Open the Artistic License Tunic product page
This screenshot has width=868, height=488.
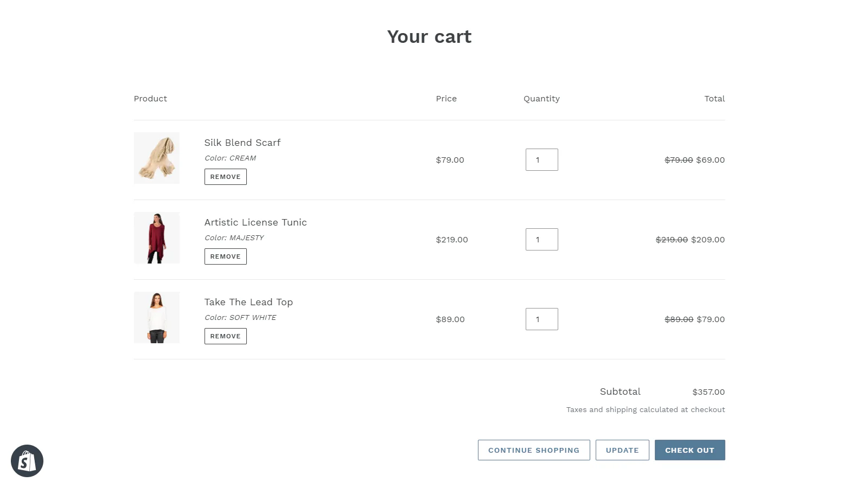(x=255, y=222)
